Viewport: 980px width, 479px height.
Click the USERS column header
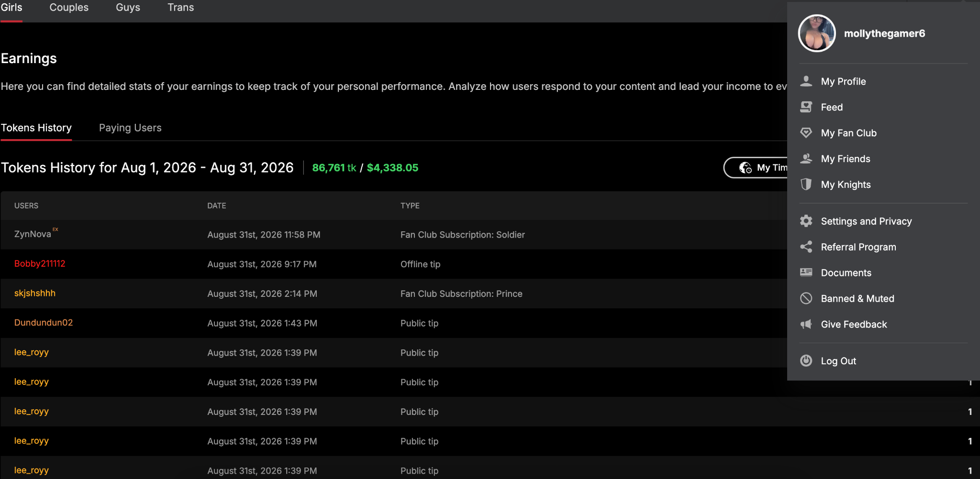coord(26,206)
